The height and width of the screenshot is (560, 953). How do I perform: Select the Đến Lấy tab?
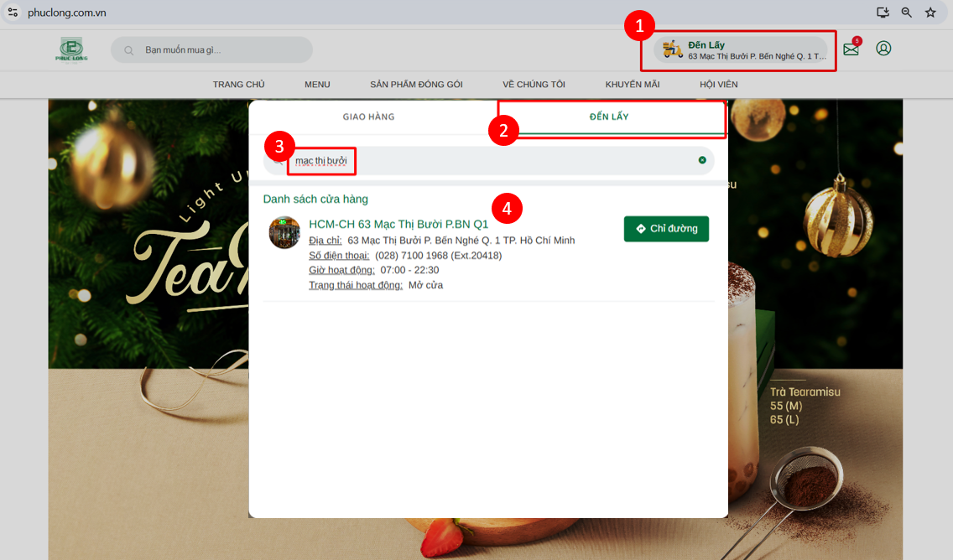point(609,117)
